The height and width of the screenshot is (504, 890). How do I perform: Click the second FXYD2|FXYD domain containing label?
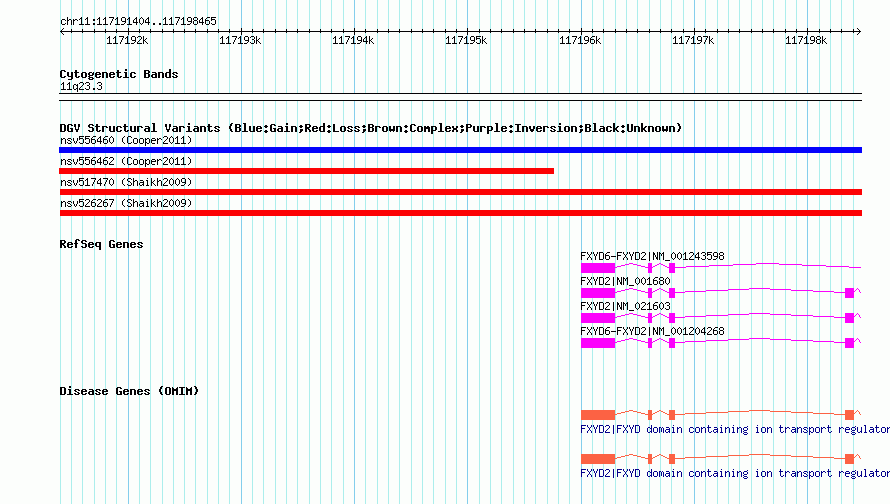[735, 473]
